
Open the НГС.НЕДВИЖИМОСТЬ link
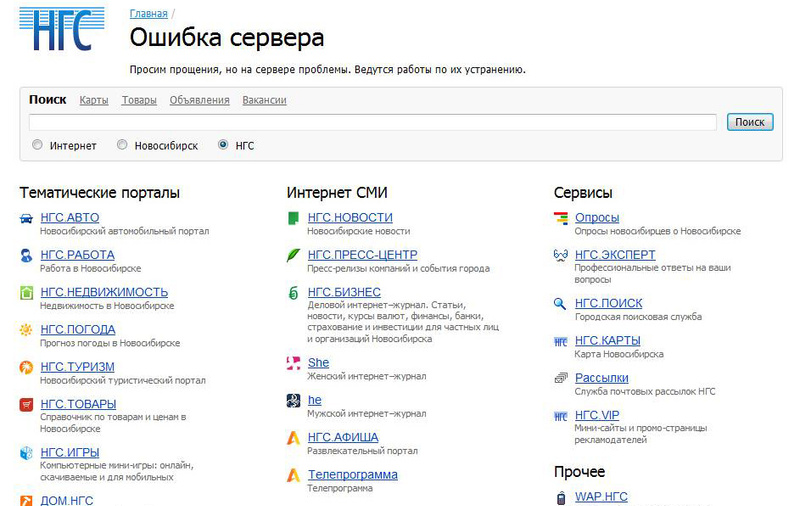click(x=104, y=292)
